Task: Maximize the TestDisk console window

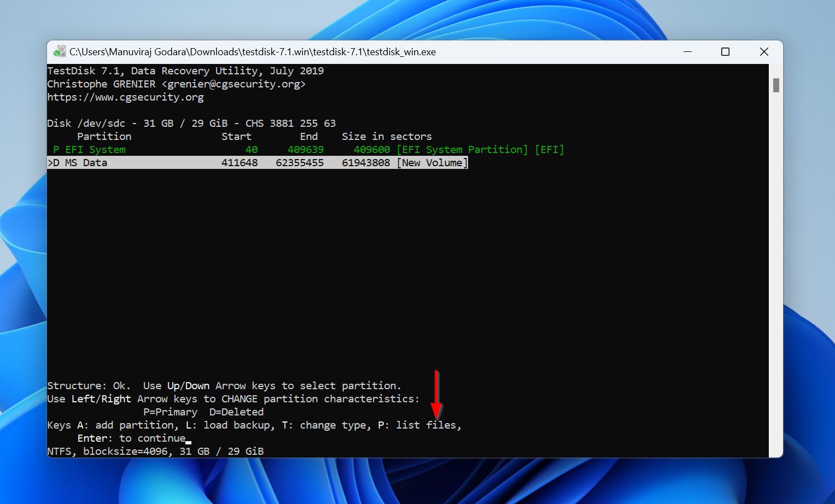Action: pos(726,52)
